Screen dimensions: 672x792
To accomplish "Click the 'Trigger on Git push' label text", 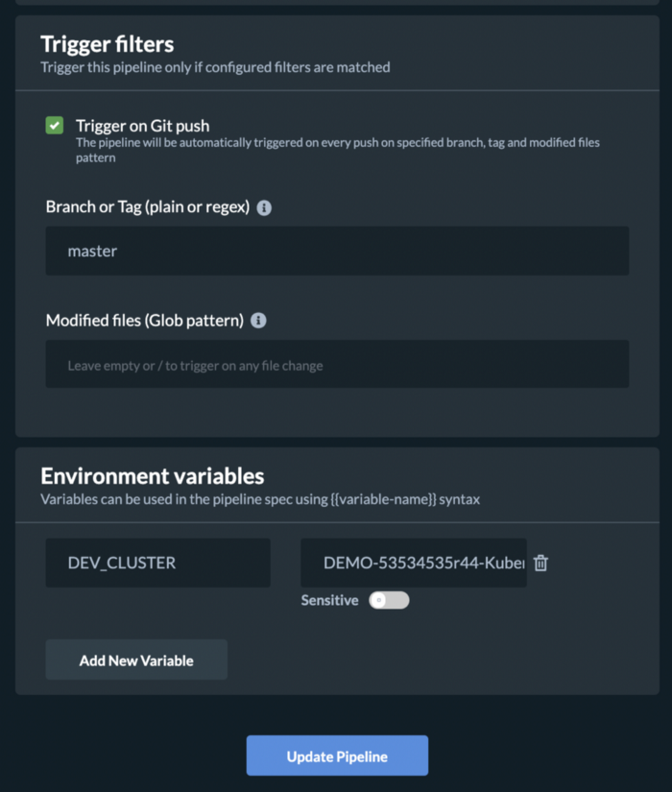I will click(142, 126).
